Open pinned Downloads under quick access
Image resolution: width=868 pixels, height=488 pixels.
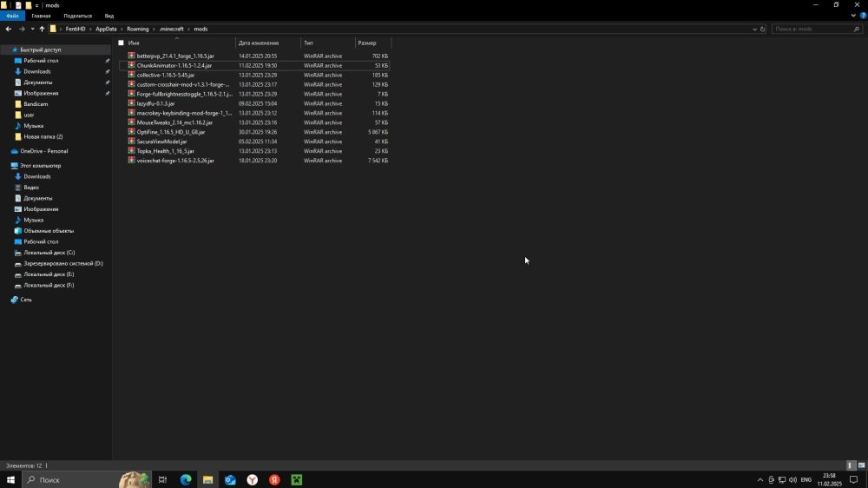click(x=37, y=71)
